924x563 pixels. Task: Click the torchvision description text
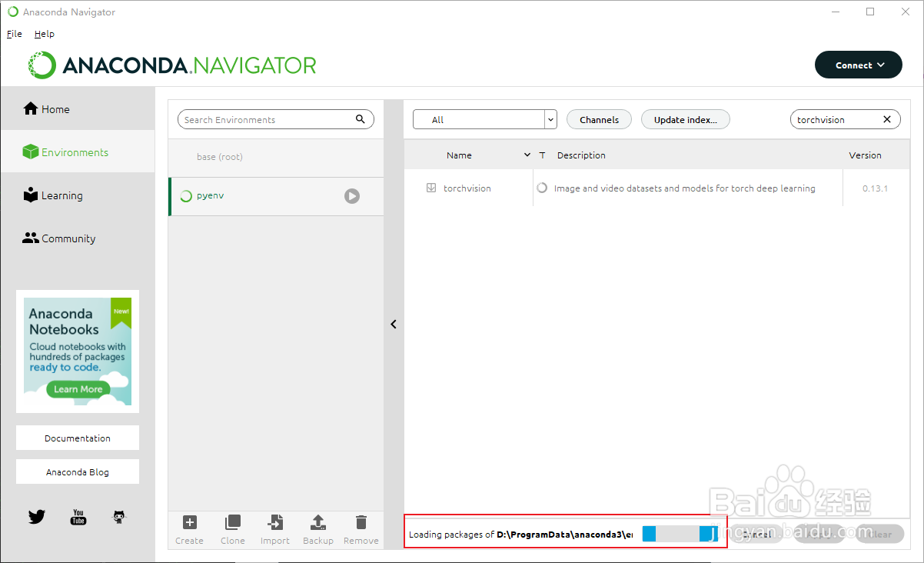tap(684, 188)
